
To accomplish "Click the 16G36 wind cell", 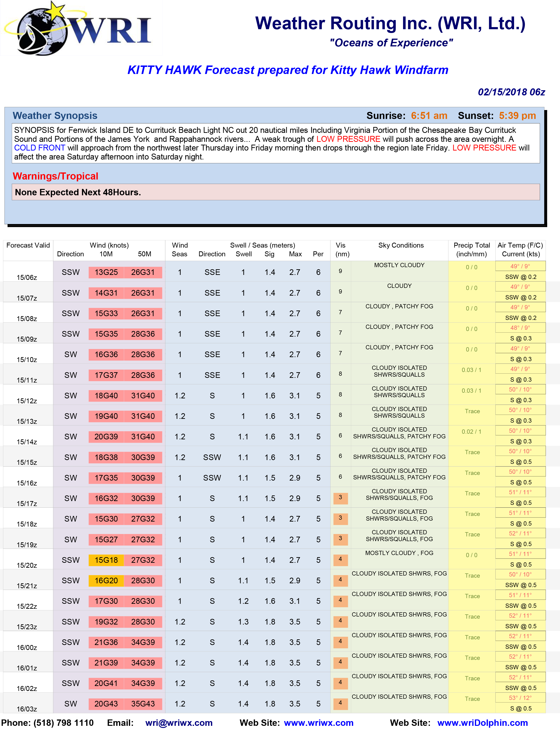I will click(106, 355).
